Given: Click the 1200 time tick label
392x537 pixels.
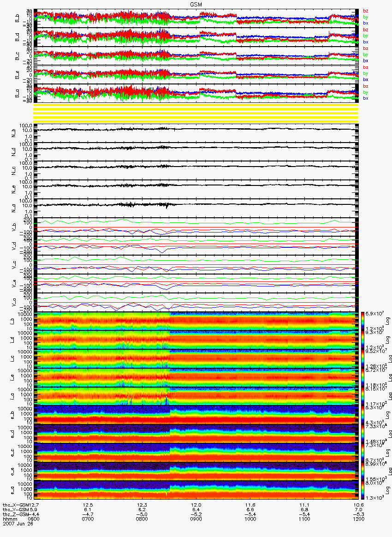Looking at the screenshot, I should pyautogui.click(x=359, y=519).
